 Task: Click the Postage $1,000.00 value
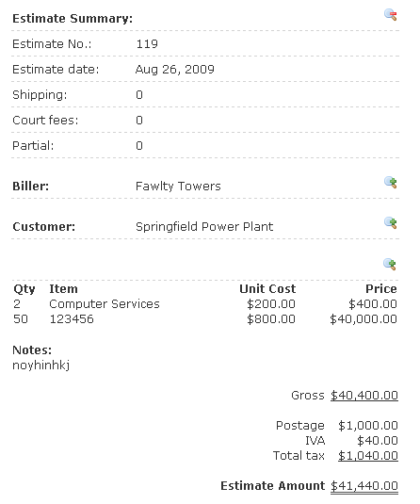[x=368, y=426]
